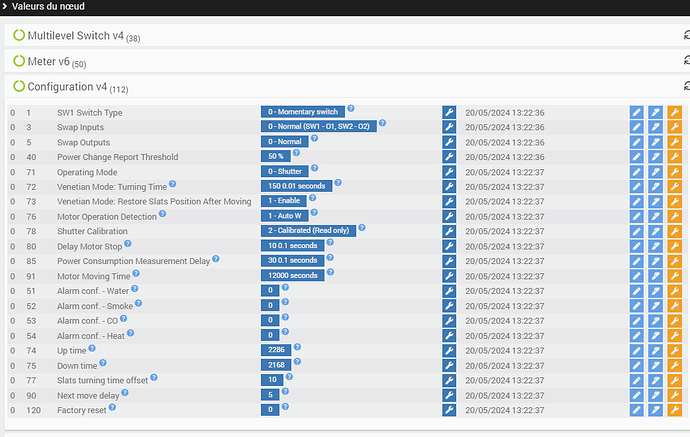Click the pencil icon for Venetian Mode: Turning Time
The width and height of the screenshot is (690, 437).
point(636,187)
